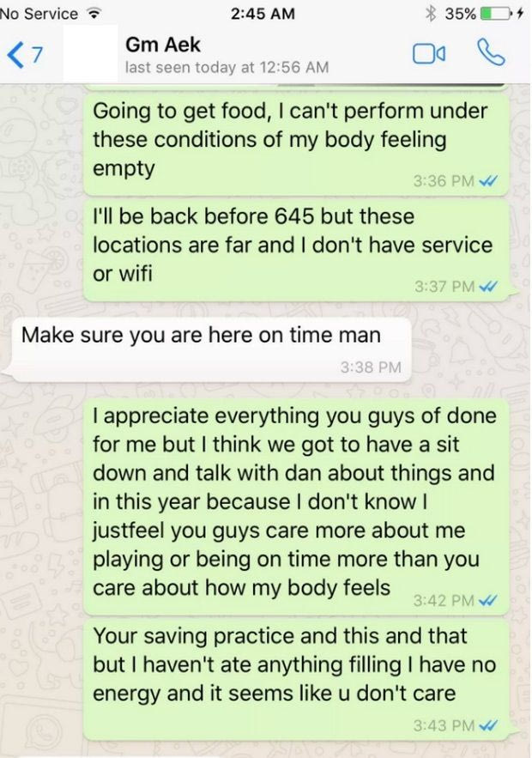This screenshot has height=758, width=532.
Task: Tap read receipt ticks on 3:42 PM message
Action: (487, 601)
